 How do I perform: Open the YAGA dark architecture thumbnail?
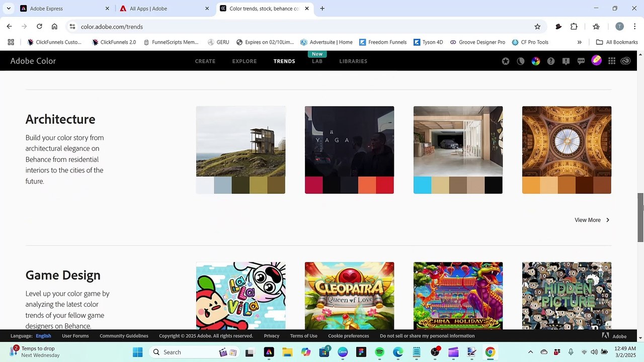tap(349, 141)
